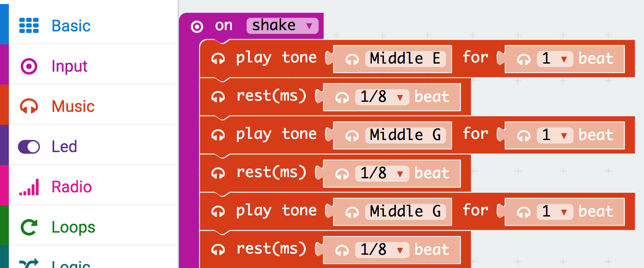This screenshot has width=644, height=268.
Task: Click the target icon on the on shake block
Action: [197, 27]
